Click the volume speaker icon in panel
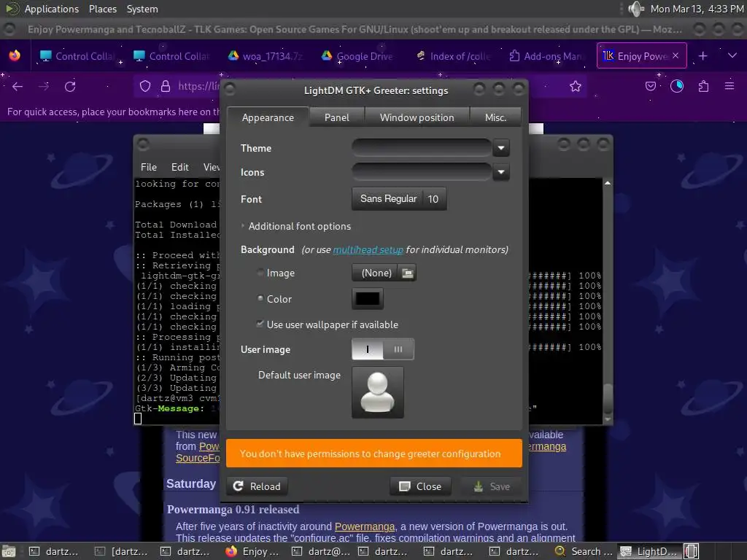The height and width of the screenshot is (560, 747). click(635, 9)
